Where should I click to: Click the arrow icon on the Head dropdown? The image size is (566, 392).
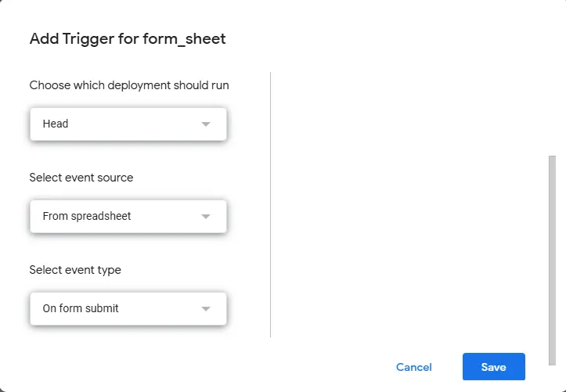206,124
